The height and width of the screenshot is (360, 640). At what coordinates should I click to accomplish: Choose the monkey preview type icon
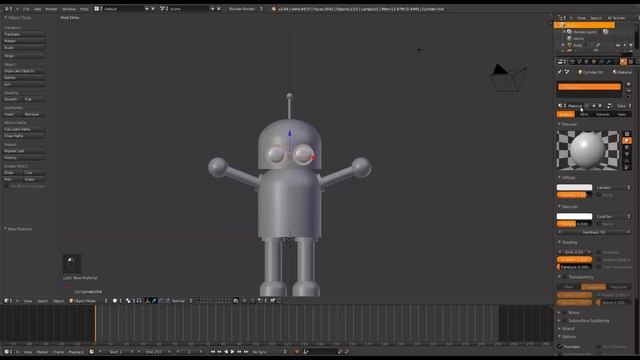(627, 154)
